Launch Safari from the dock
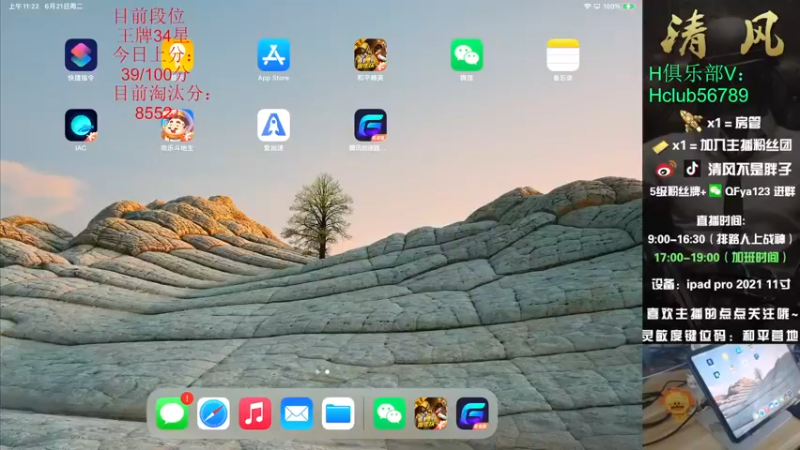Screen dimensions: 800x450 (213, 413)
